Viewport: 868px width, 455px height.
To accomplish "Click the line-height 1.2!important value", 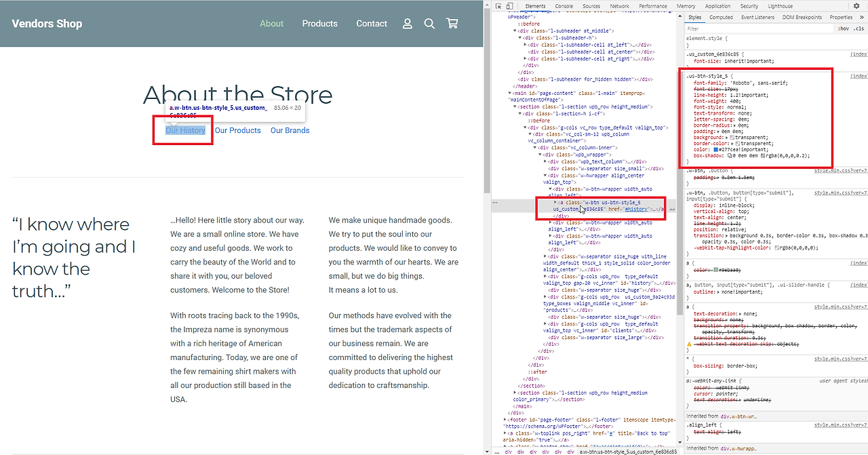I will point(748,96).
